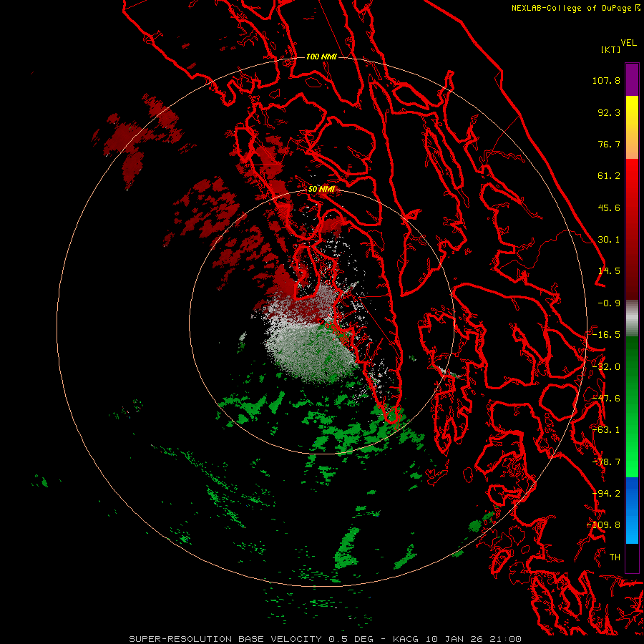Click the 107.8 value on velocity scale
644x644 pixels.
point(606,80)
